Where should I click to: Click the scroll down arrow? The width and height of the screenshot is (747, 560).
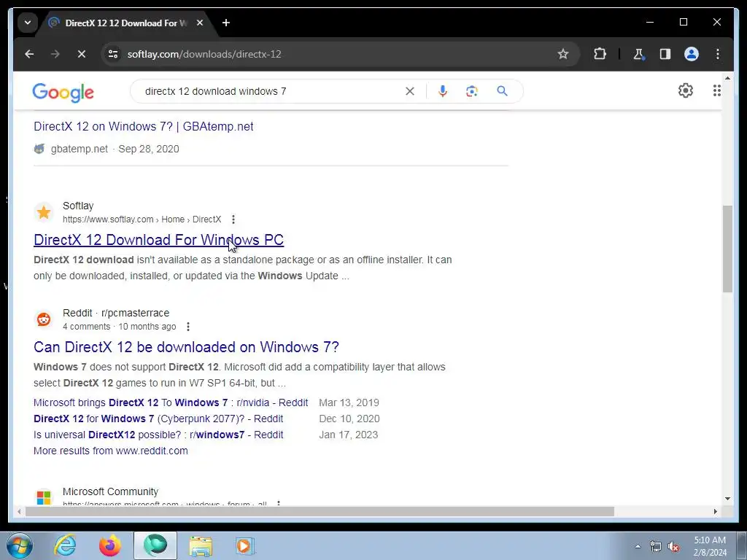pyautogui.click(x=727, y=499)
